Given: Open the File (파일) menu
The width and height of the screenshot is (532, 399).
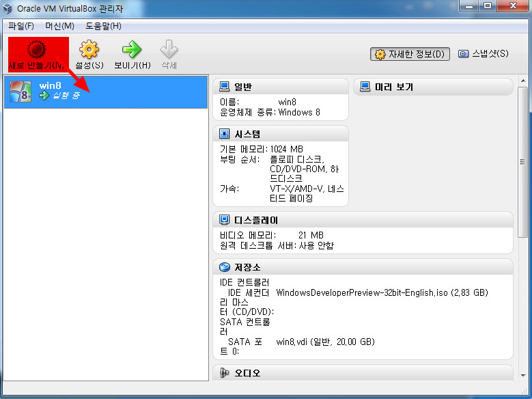Looking at the screenshot, I should (x=21, y=26).
